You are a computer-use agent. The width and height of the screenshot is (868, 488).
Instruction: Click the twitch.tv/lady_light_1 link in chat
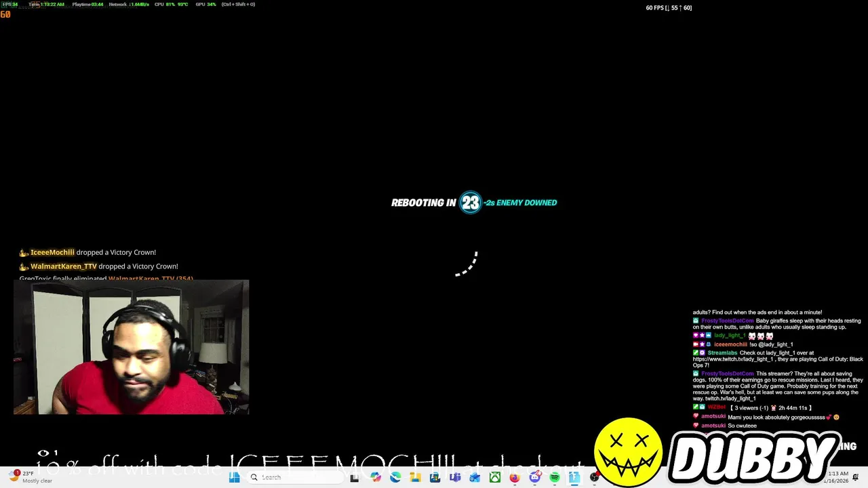[x=730, y=399]
